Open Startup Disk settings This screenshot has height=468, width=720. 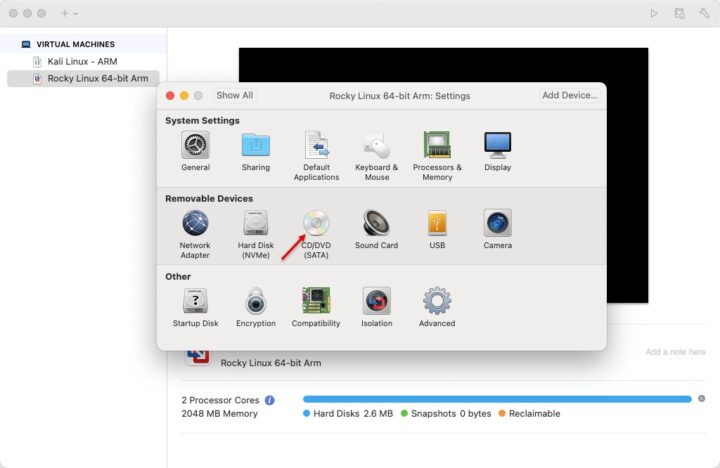(195, 308)
